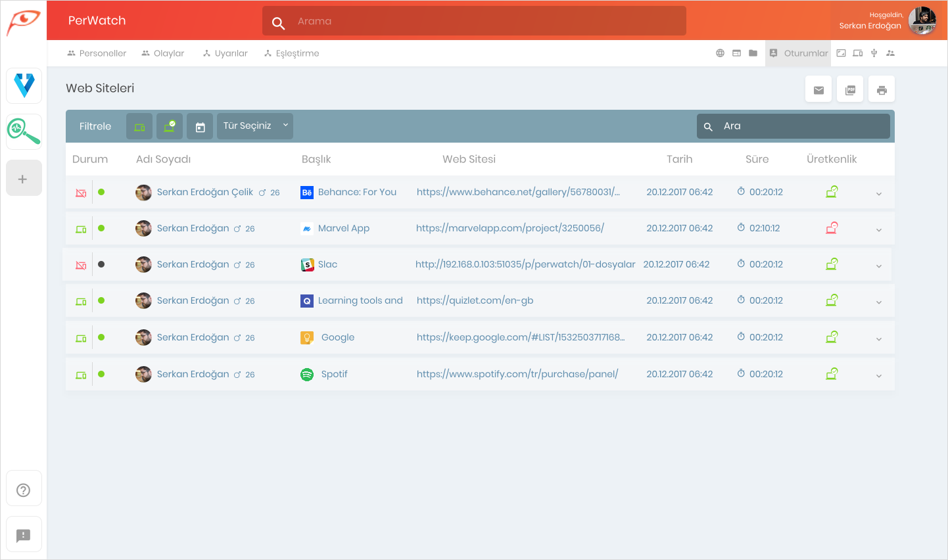Go to the Olaylar menu item
The image size is (948, 560).
162,53
